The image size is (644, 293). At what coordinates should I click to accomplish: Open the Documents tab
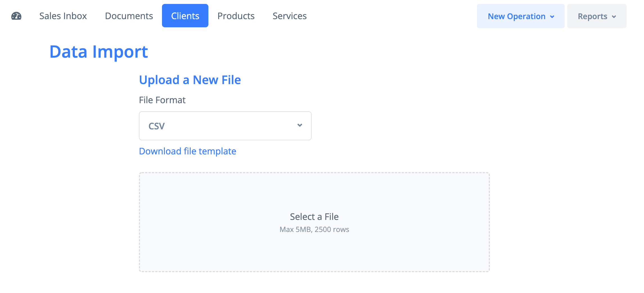[x=129, y=16]
